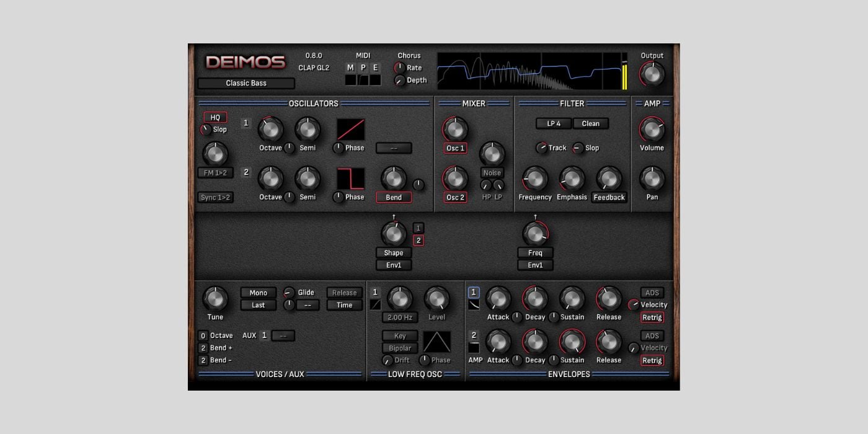Open the Mono voice mode dropdown
Viewport: 868px width, 434px height.
259,293
